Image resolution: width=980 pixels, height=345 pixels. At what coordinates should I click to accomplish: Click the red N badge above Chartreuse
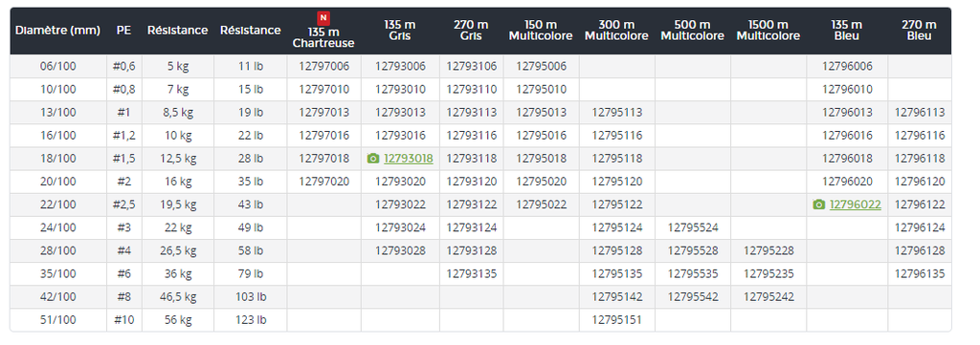tap(323, 18)
